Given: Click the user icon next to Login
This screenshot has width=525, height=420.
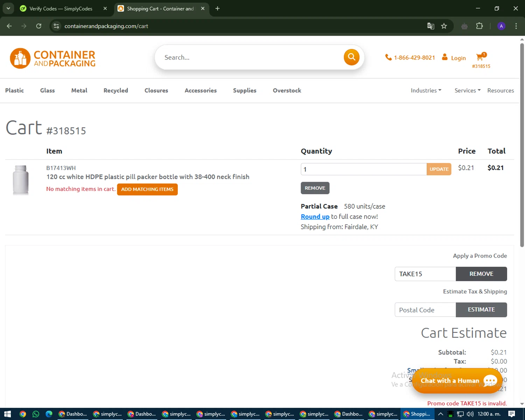Looking at the screenshot, I should 444,57.
